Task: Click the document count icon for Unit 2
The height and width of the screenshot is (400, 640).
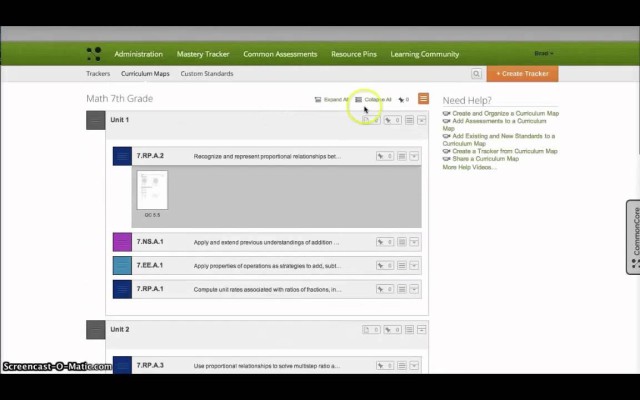Action: pyautogui.click(x=370, y=329)
